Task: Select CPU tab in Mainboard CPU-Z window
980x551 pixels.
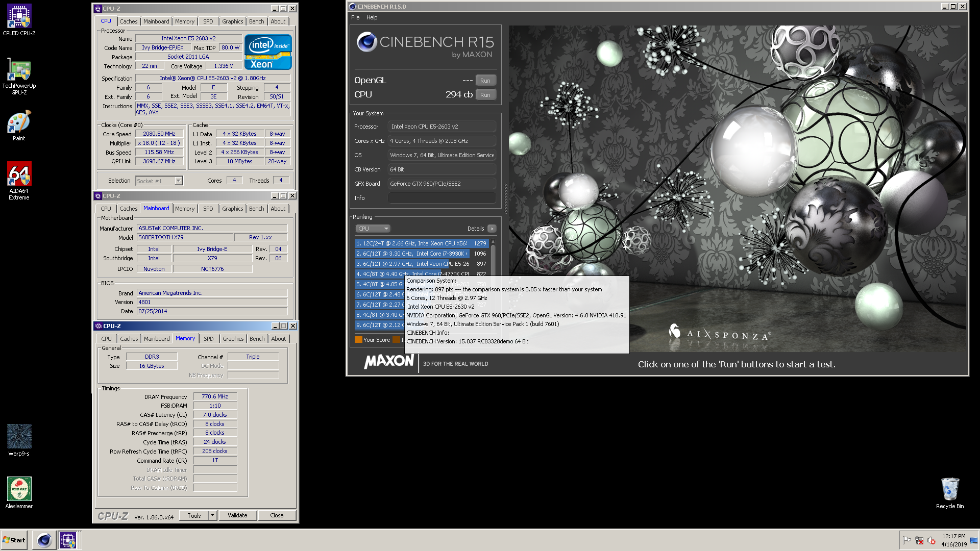Action: click(106, 209)
